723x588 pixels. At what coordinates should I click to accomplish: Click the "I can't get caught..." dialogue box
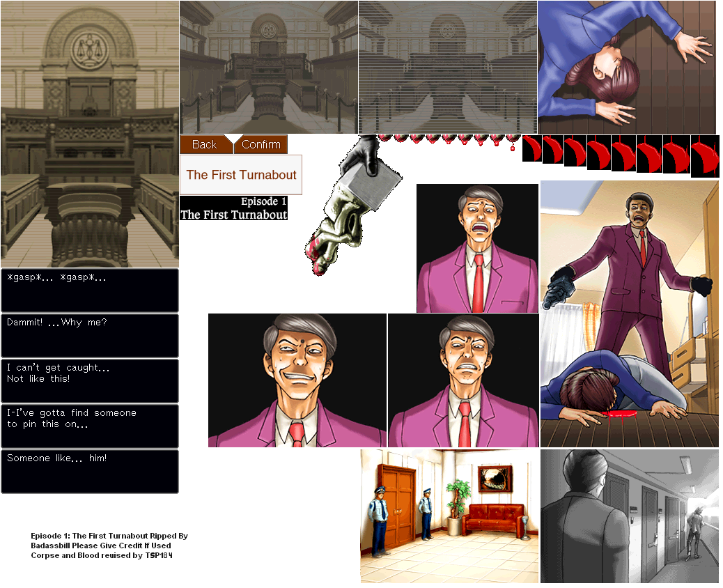point(90,381)
